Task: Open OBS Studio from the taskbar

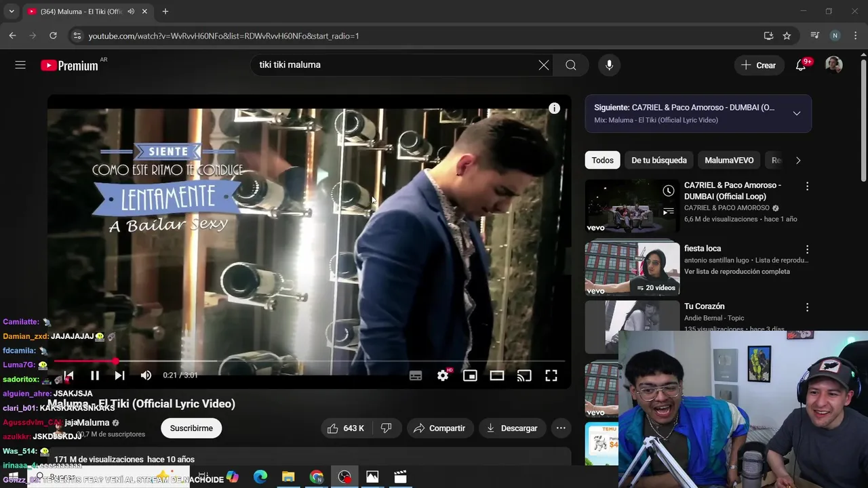Action: [344, 477]
